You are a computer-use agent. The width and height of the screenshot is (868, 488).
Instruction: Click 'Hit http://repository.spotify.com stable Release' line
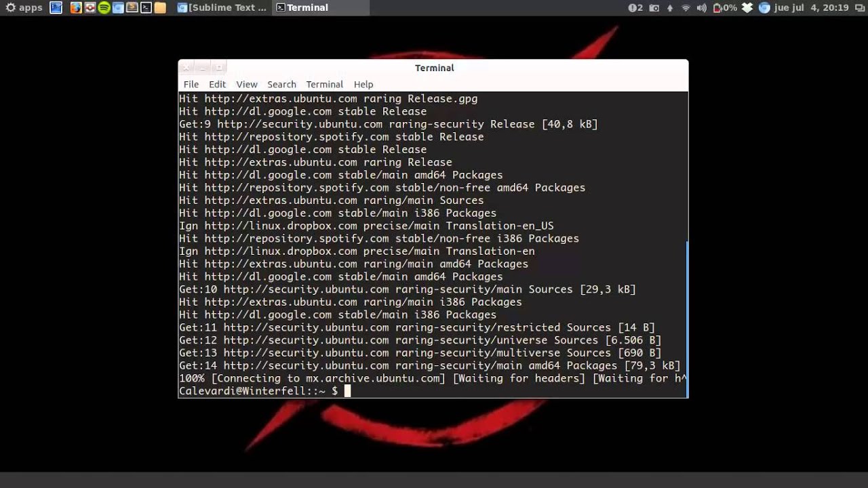tap(332, 137)
